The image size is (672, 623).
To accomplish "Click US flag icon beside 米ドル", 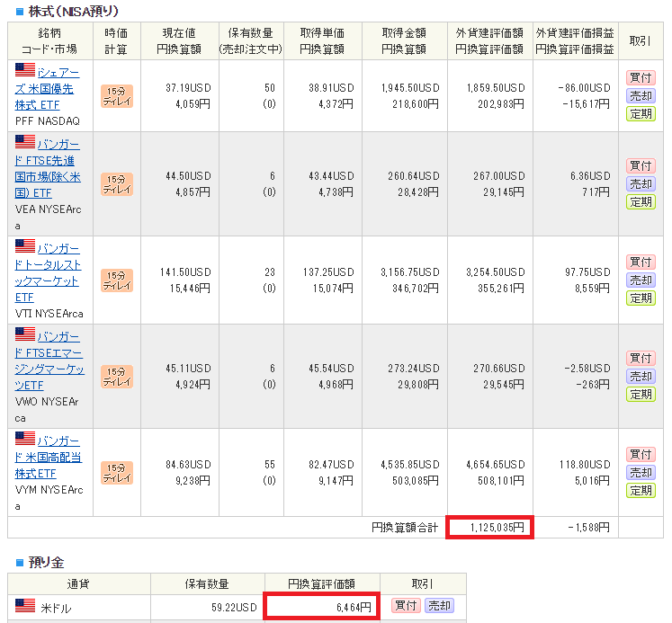I will pos(25,605).
